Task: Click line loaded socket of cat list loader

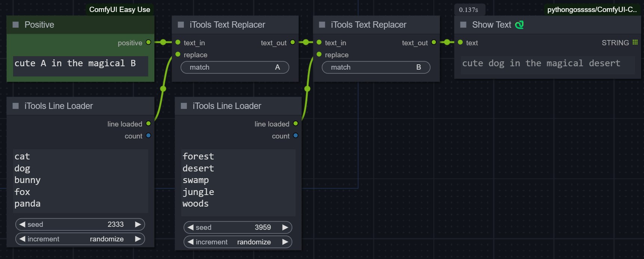Action: click(148, 124)
